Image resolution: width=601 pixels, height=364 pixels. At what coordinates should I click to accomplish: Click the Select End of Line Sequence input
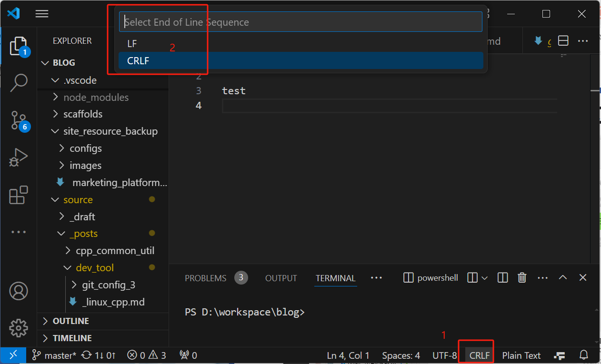coord(300,22)
